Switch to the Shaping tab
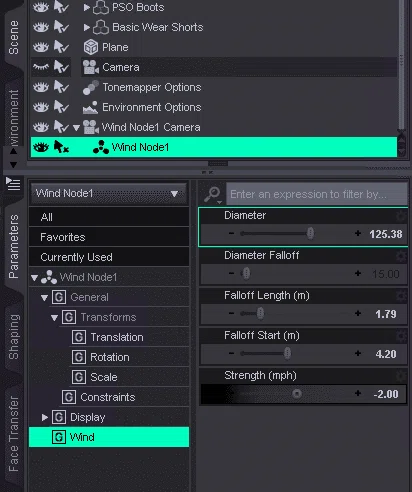This screenshot has height=492, width=412. pyautogui.click(x=14, y=337)
